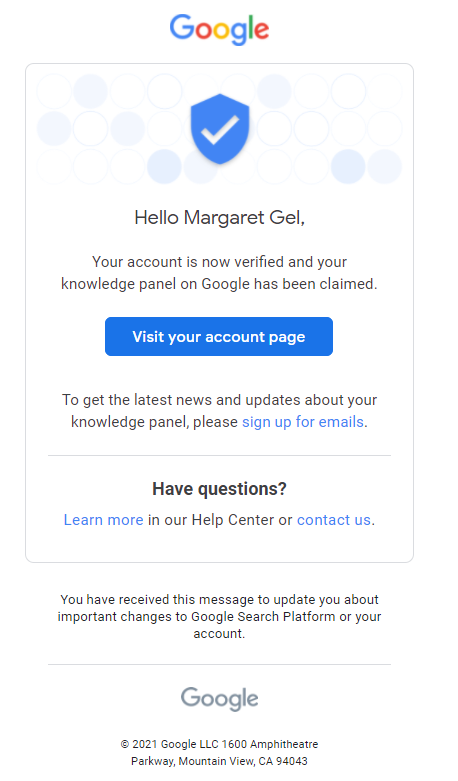Click the divider line above Have questions?

click(x=220, y=455)
